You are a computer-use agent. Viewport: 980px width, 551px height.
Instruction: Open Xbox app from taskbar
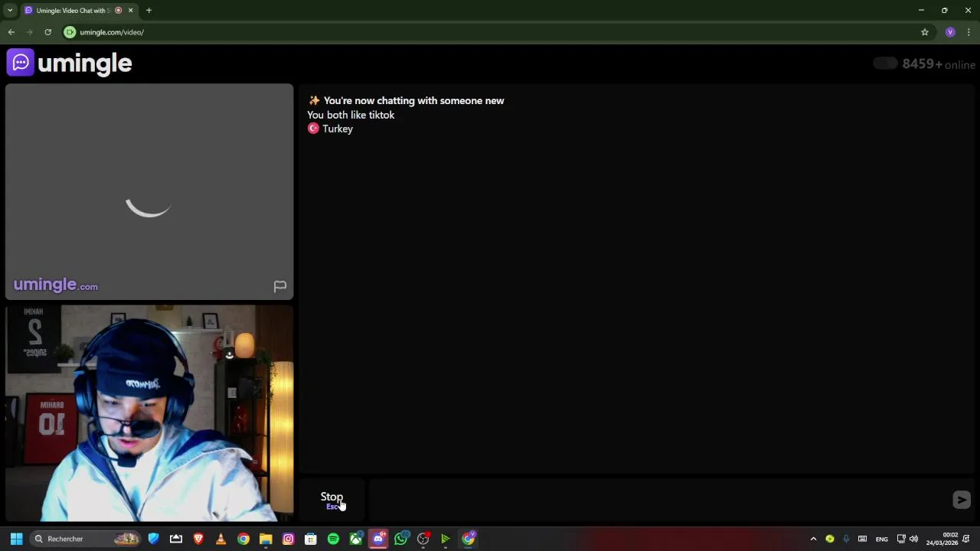(356, 539)
